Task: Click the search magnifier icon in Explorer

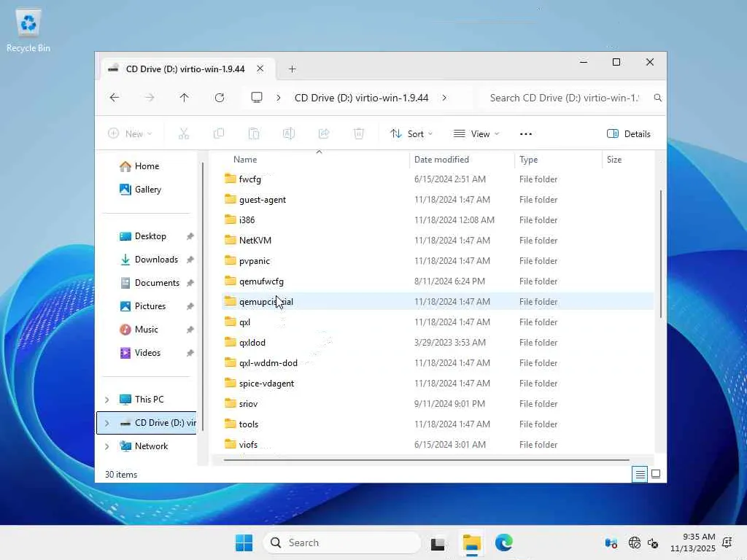Action: pyautogui.click(x=657, y=98)
